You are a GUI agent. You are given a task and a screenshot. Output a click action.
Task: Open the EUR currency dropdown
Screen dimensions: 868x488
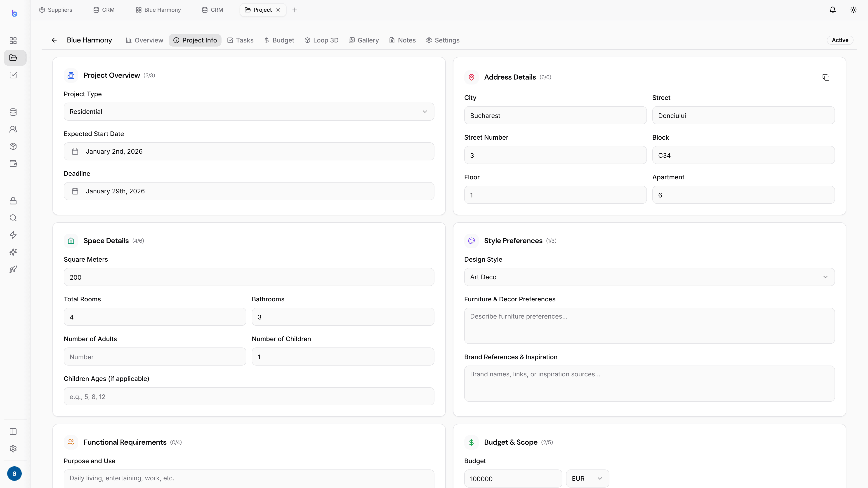click(x=587, y=479)
